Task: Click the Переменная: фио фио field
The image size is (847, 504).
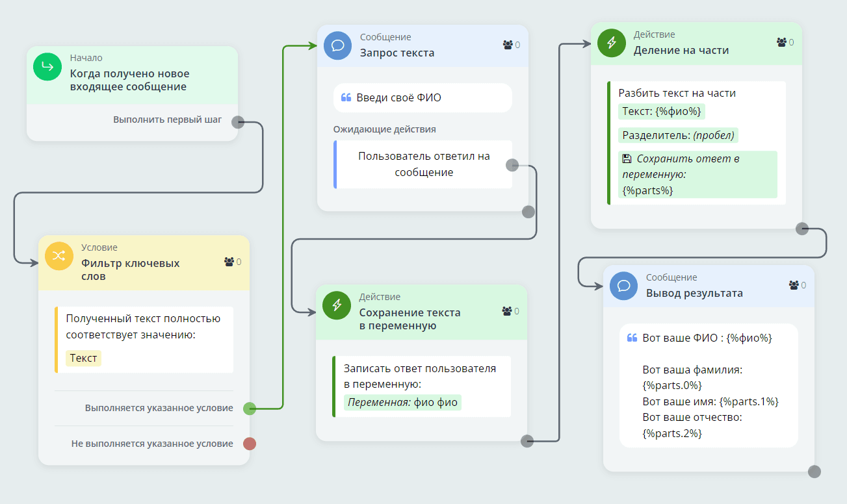Action: 402,402
